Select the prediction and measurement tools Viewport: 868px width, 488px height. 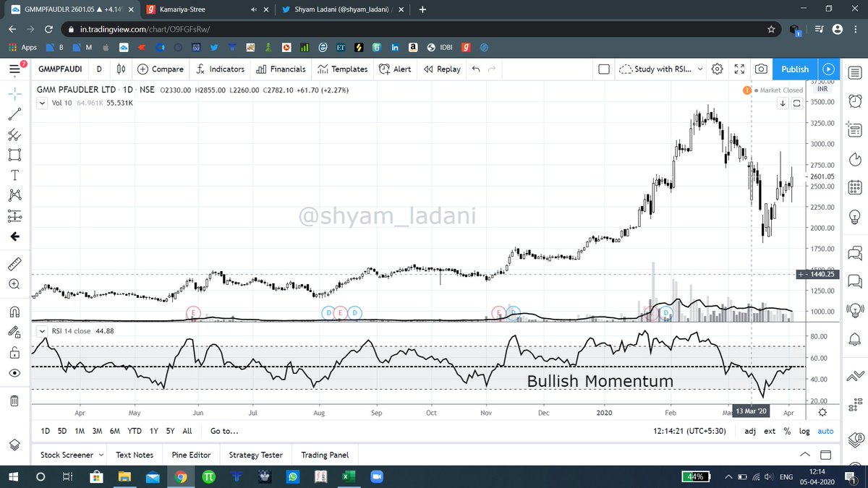[x=14, y=215]
